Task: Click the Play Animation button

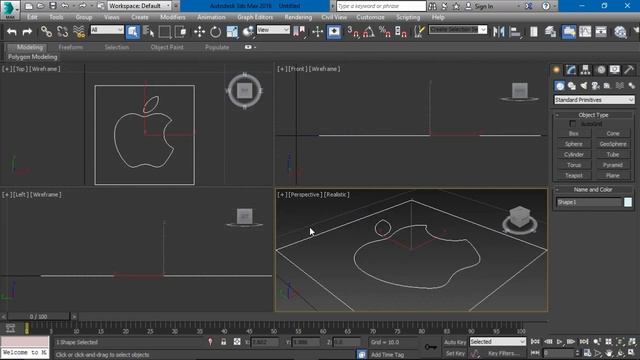Action: (559, 342)
